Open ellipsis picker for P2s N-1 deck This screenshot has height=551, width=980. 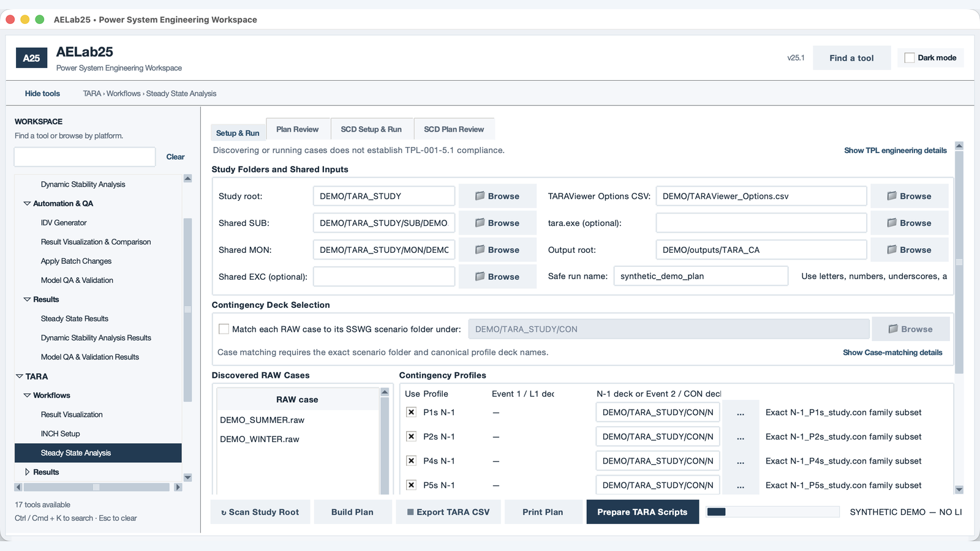point(741,437)
